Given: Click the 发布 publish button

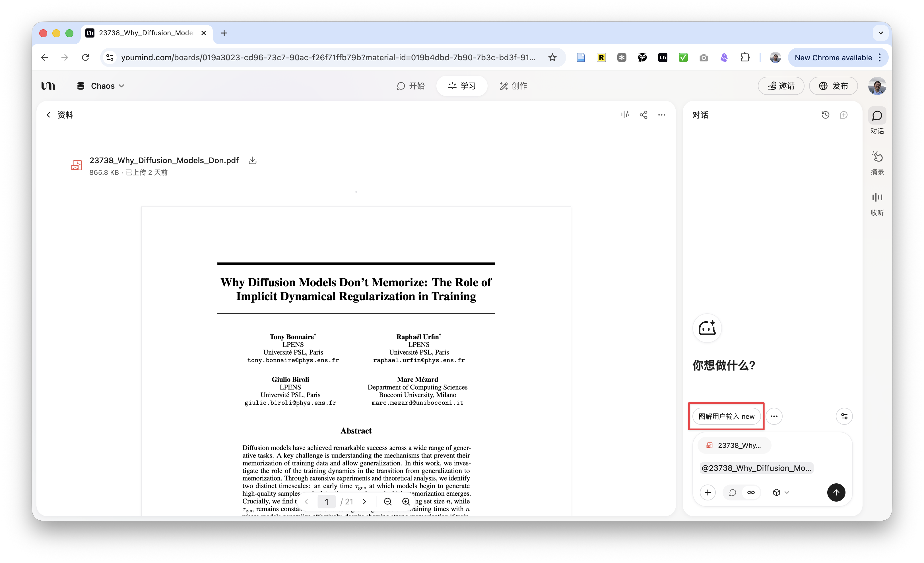Looking at the screenshot, I should 833,86.
